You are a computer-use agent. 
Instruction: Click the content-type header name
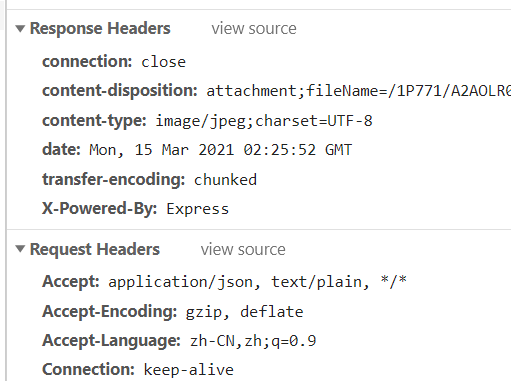[94, 120]
